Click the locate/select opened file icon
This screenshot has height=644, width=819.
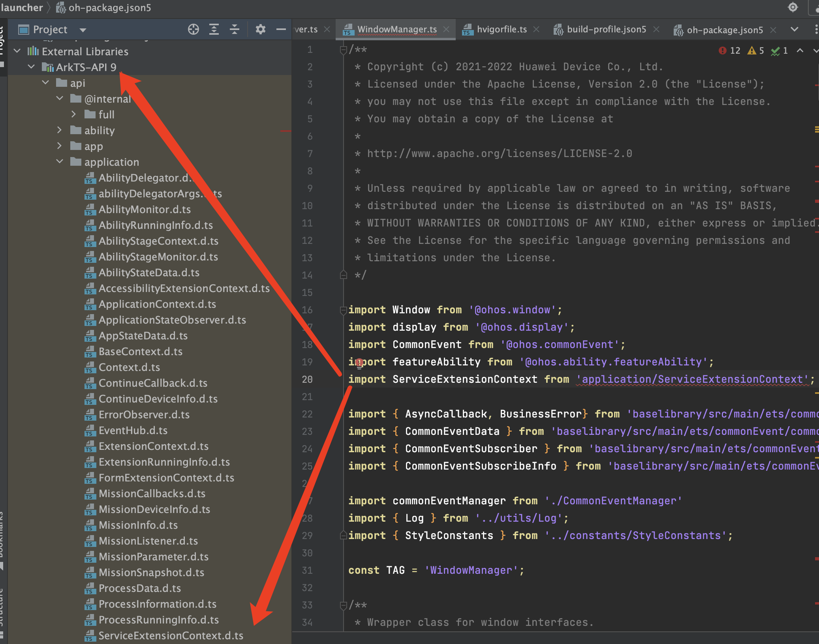(193, 30)
